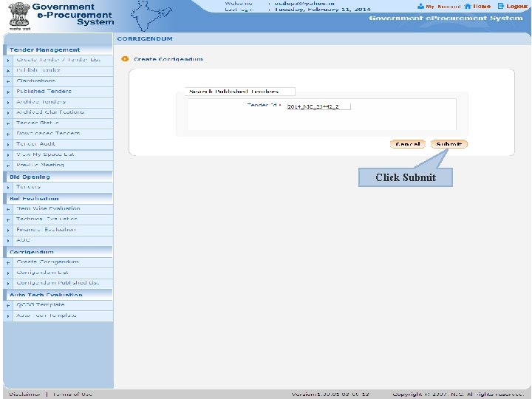Click the Home house icon
The width and height of the screenshot is (532, 399).
468,6
